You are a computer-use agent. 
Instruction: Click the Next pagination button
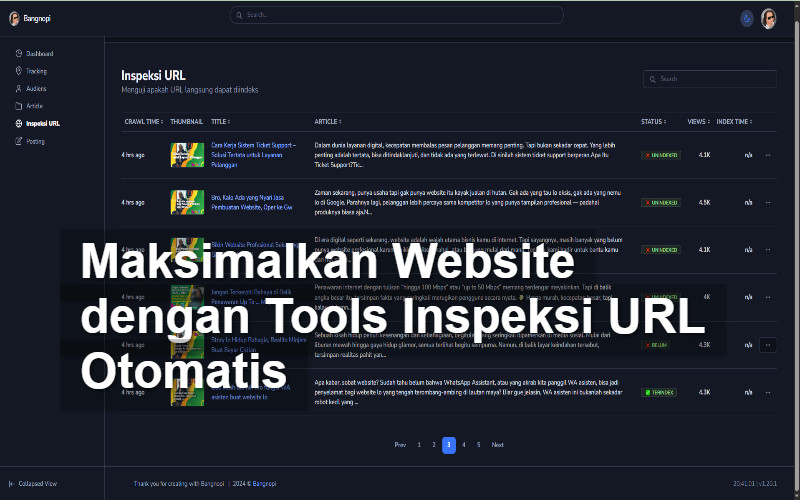(497, 444)
